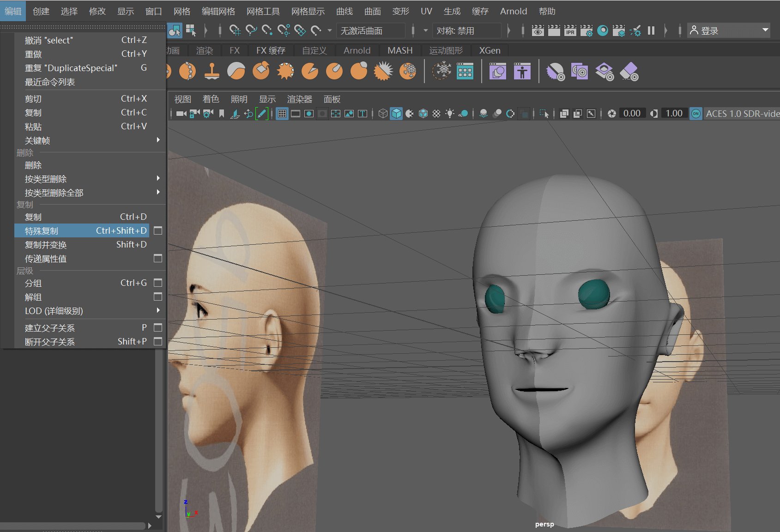The height and width of the screenshot is (532, 780).
Task: Choose 特殊复制 in Edit menu
Action: (x=82, y=230)
